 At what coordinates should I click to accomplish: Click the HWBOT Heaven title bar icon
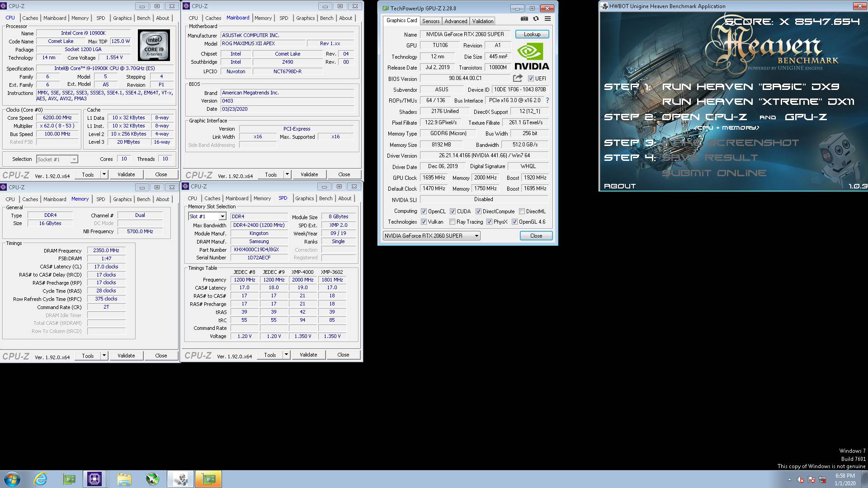604,6
